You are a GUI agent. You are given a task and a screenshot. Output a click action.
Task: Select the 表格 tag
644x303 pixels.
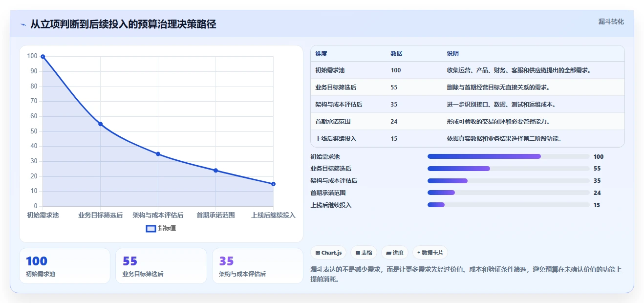point(364,253)
